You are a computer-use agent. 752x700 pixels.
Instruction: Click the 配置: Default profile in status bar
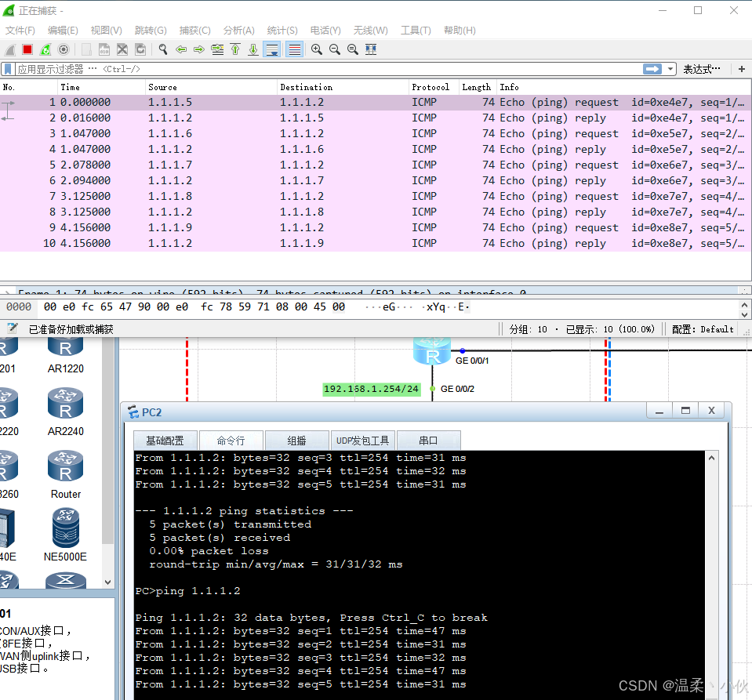(702, 329)
